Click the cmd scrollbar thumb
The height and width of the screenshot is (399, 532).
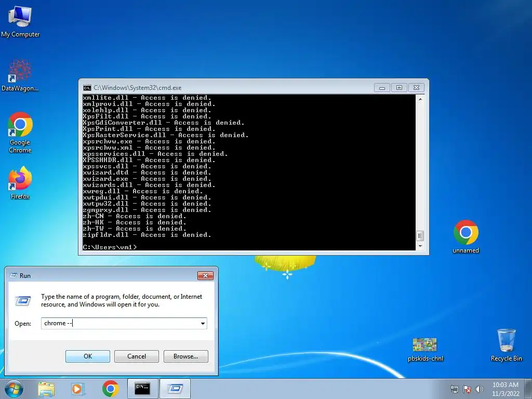point(420,235)
